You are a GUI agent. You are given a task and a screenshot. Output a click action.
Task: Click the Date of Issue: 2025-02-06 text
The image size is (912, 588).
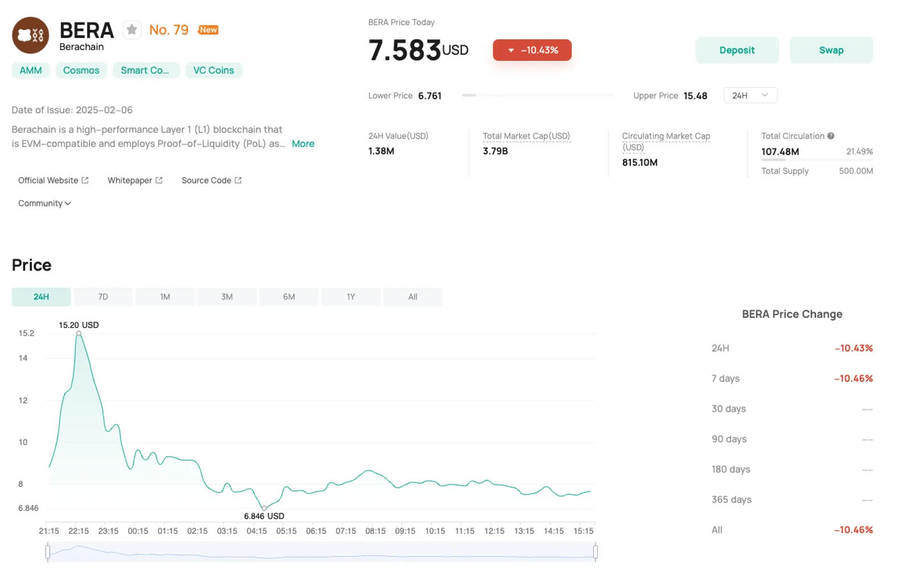[72, 110]
